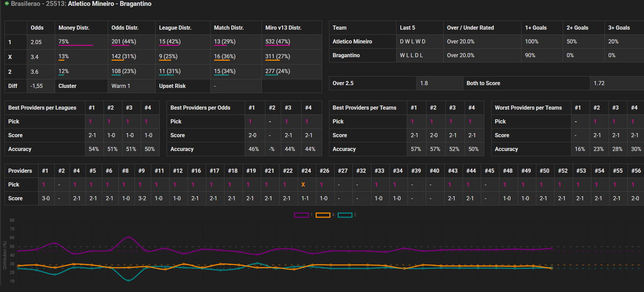Image resolution: width=644 pixels, height=292 pixels.
Task: Click the 3-0 score under provider #1
Action: tap(46, 198)
